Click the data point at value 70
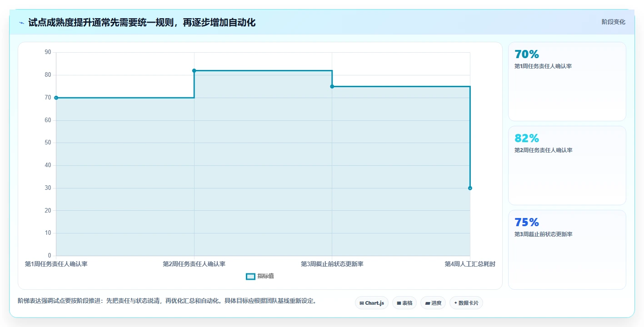Viewport: 644px width, 327px height. coord(56,98)
